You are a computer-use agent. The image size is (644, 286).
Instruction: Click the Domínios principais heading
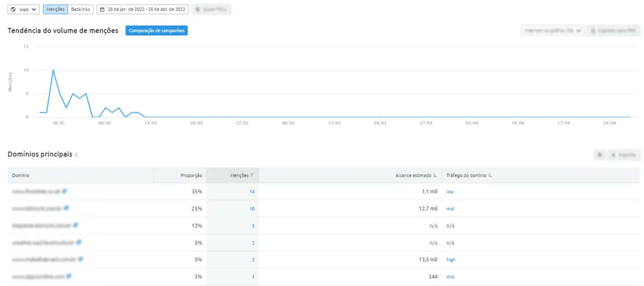coord(40,154)
